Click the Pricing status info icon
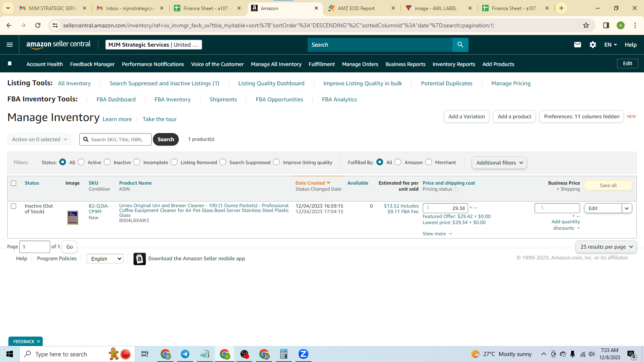 click(x=456, y=190)
